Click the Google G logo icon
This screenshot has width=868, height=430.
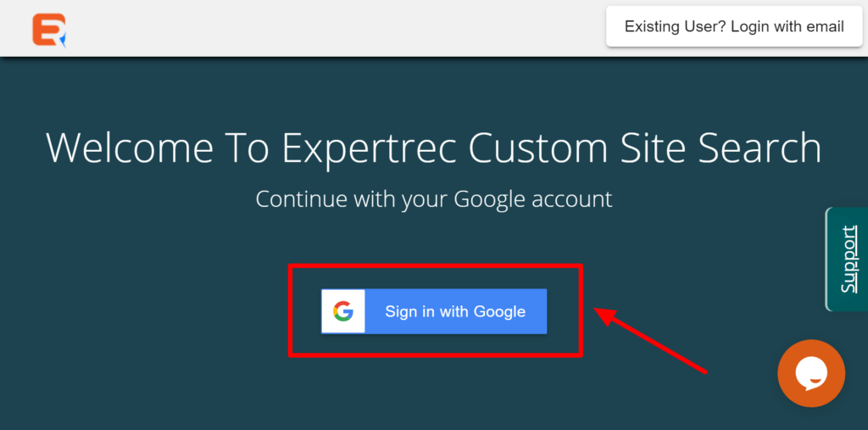click(343, 311)
